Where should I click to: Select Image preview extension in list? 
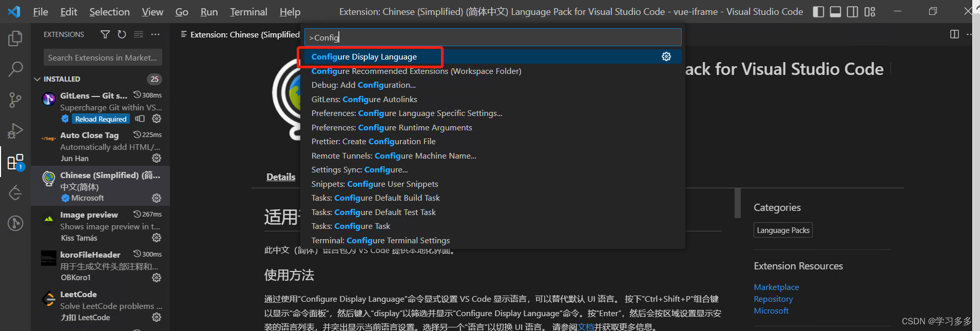pyautogui.click(x=101, y=226)
